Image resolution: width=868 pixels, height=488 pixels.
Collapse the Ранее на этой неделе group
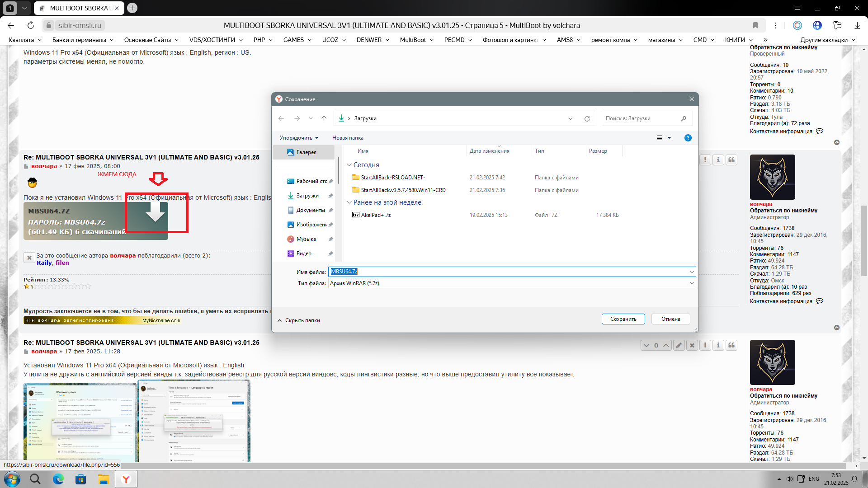[349, 202]
